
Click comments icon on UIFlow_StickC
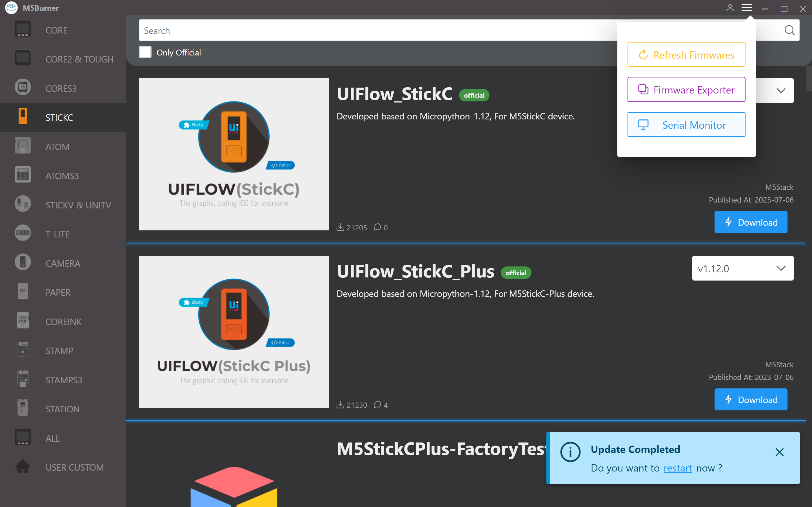(377, 228)
